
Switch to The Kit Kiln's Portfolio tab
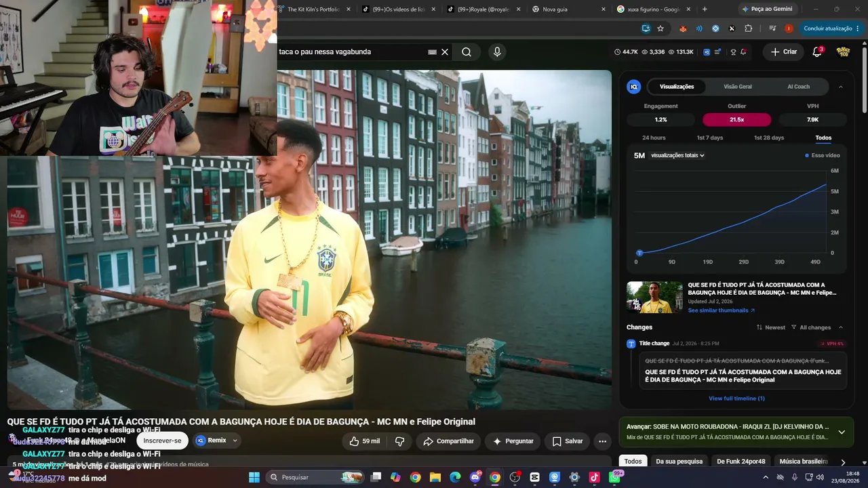click(314, 9)
